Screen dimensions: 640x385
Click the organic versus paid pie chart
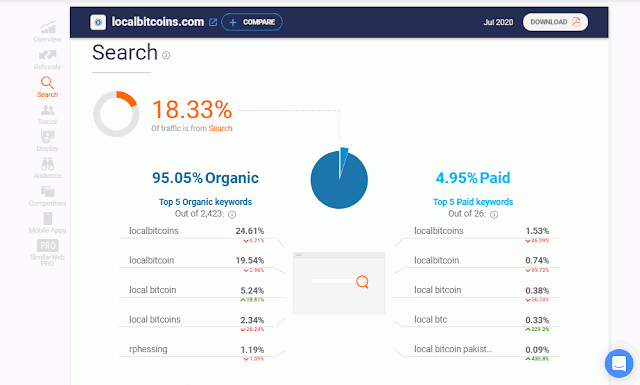click(x=339, y=178)
